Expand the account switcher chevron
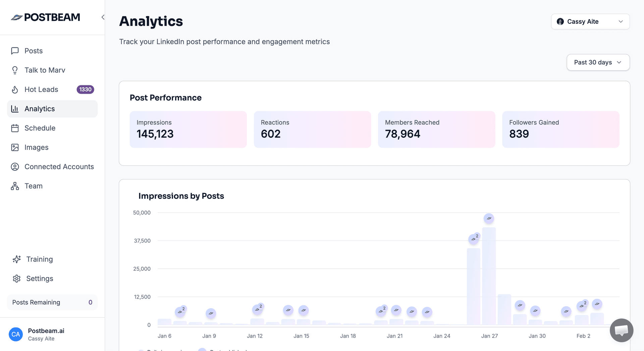Viewport: 644px width, 351px height. (x=621, y=21)
